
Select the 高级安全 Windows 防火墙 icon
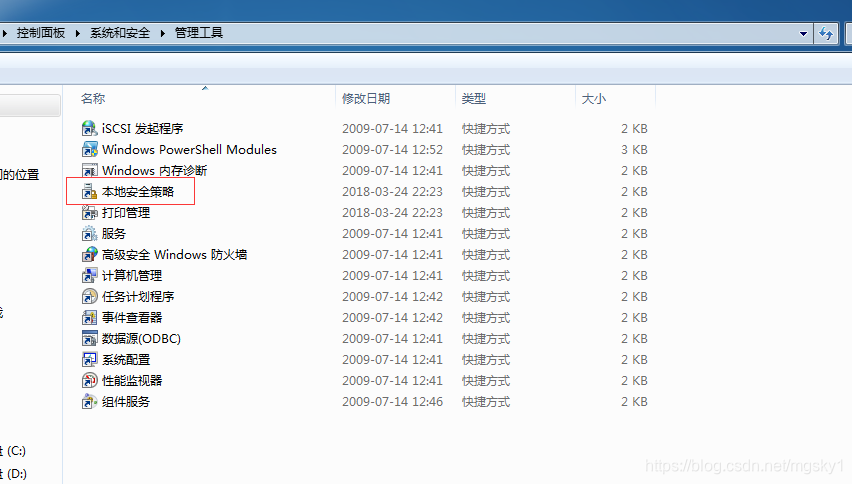pos(89,255)
